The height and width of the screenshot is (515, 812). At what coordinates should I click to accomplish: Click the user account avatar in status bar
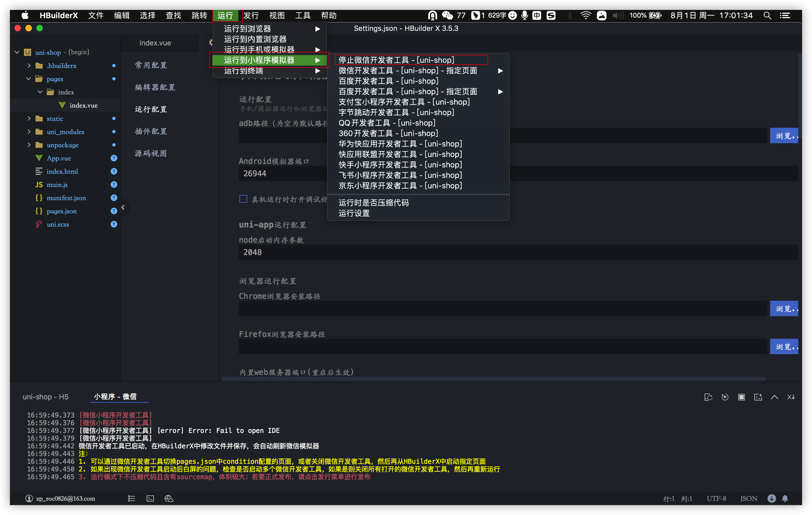(29, 498)
